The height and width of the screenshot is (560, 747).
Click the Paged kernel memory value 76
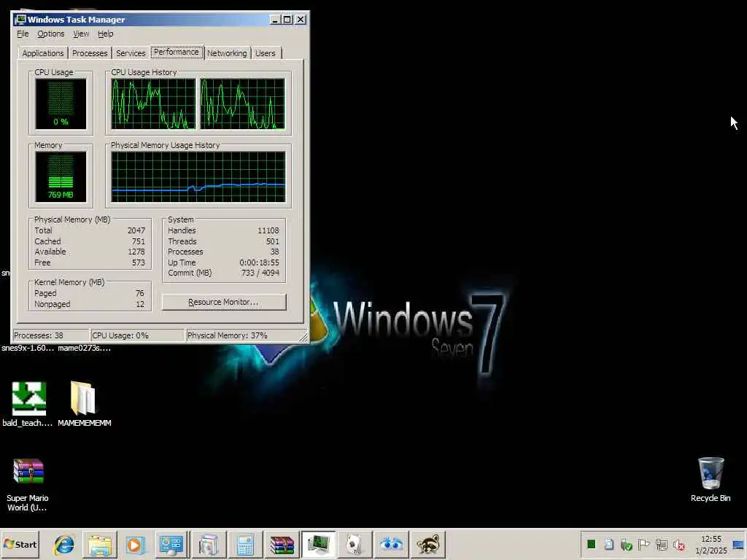(x=139, y=293)
